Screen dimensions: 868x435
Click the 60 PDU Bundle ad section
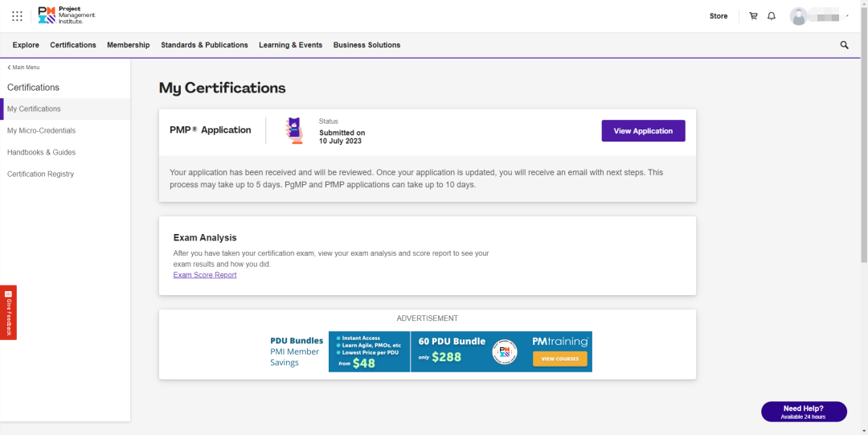click(452, 351)
